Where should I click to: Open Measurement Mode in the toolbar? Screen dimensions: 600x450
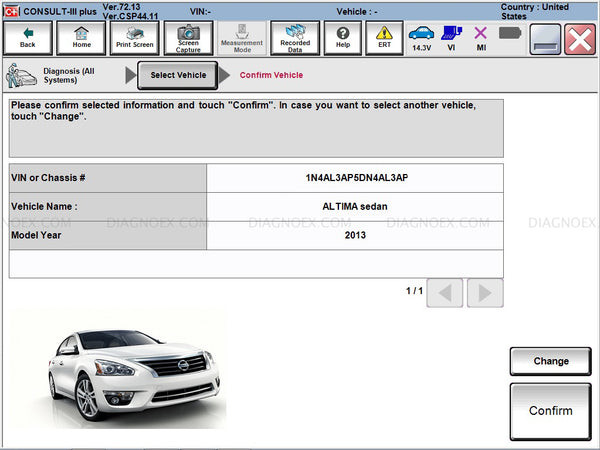click(x=242, y=38)
